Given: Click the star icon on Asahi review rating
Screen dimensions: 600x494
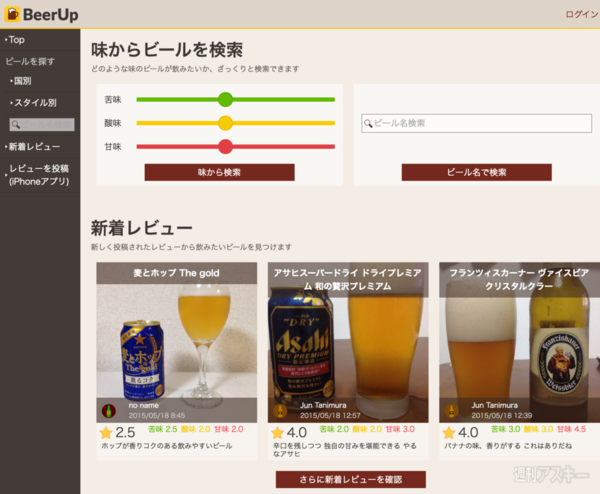Looking at the screenshot, I should tap(277, 433).
